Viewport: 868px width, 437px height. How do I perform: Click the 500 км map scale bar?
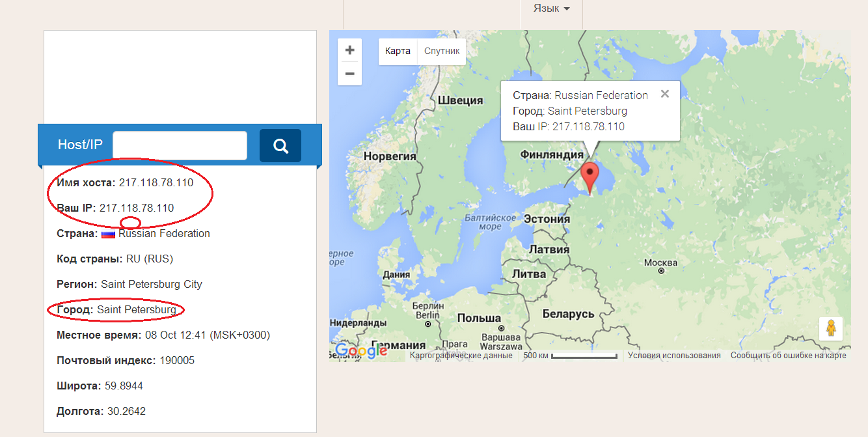click(582, 356)
